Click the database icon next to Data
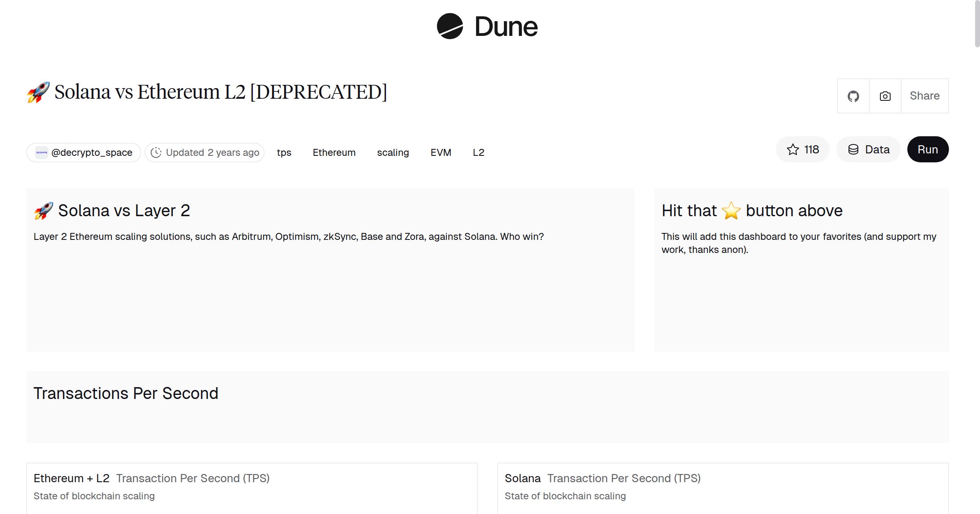The height and width of the screenshot is (514, 980). coord(853,149)
